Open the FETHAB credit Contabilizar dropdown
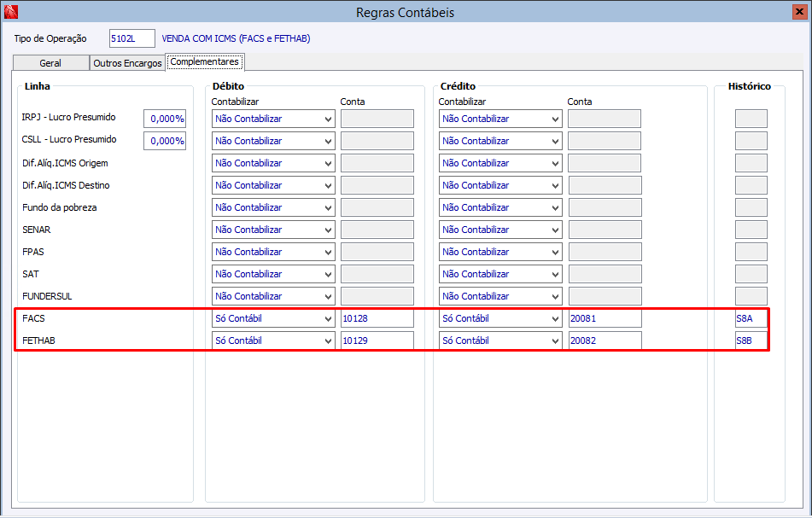This screenshot has height=518, width=812. tap(500, 340)
